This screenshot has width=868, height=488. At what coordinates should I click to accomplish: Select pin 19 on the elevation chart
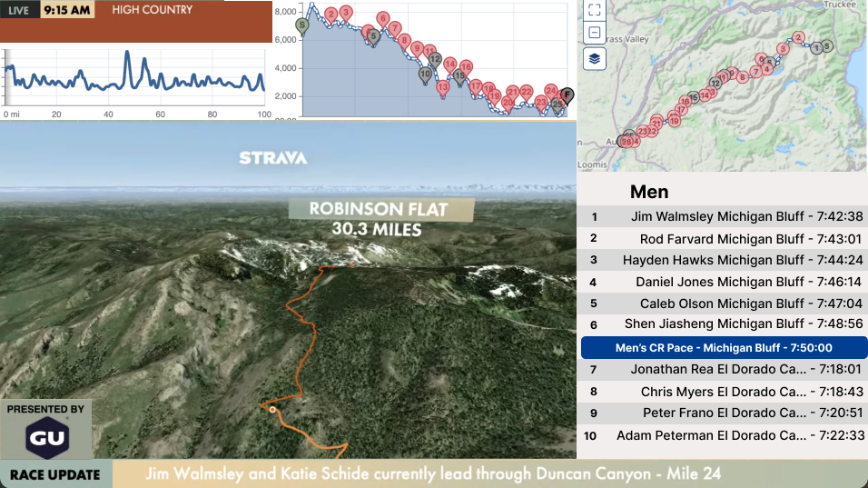pyautogui.click(x=494, y=96)
